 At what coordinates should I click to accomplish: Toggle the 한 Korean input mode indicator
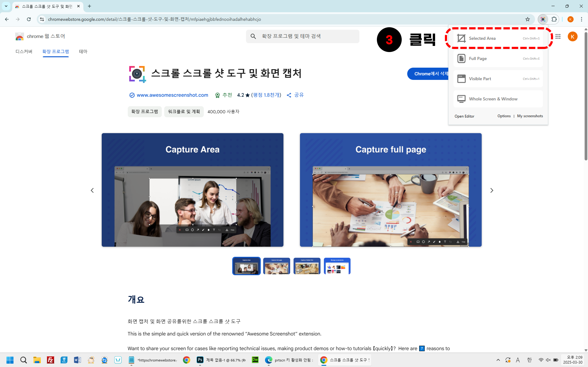tap(529, 360)
